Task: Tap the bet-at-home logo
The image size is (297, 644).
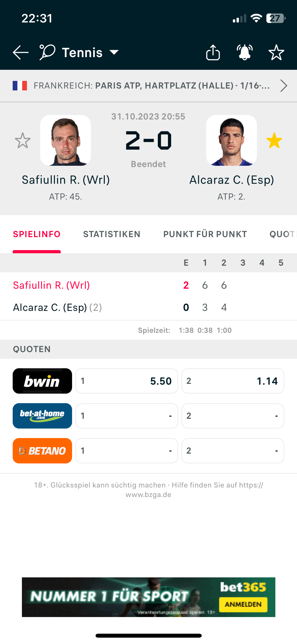Action: (x=42, y=416)
